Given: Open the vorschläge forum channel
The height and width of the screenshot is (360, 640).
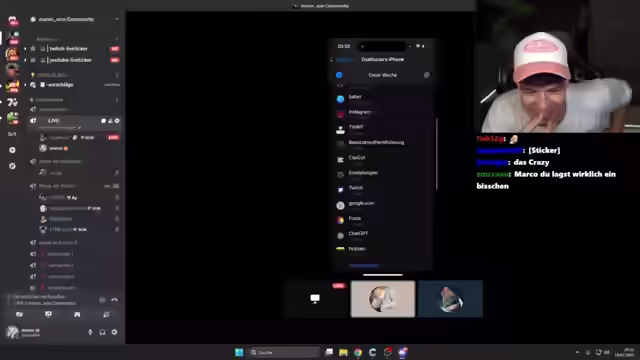Looking at the screenshot, I should pyautogui.click(x=73, y=85).
